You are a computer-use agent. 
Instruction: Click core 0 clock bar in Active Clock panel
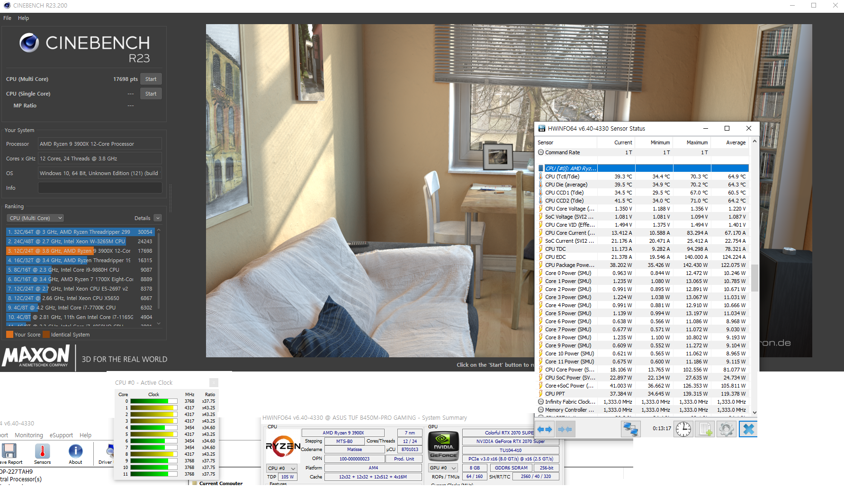tap(154, 401)
